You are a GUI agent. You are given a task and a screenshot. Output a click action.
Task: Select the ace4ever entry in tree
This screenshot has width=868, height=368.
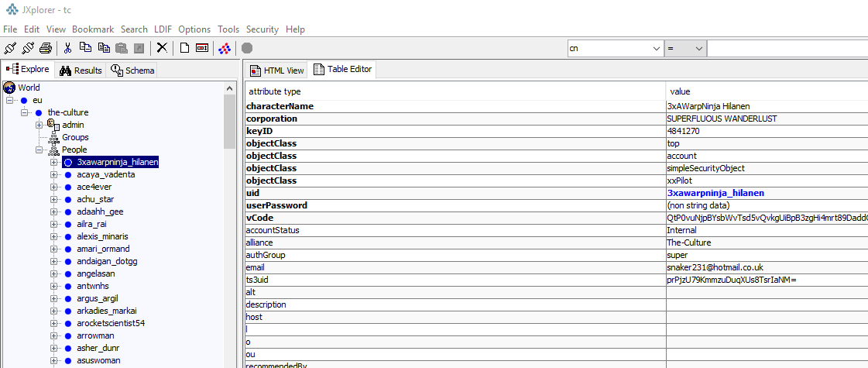coord(94,187)
